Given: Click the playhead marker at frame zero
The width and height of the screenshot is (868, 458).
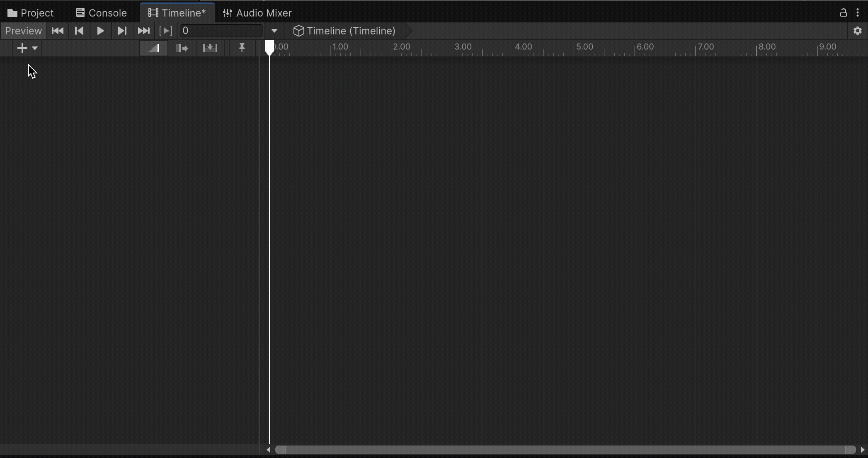Looking at the screenshot, I should tap(269, 47).
